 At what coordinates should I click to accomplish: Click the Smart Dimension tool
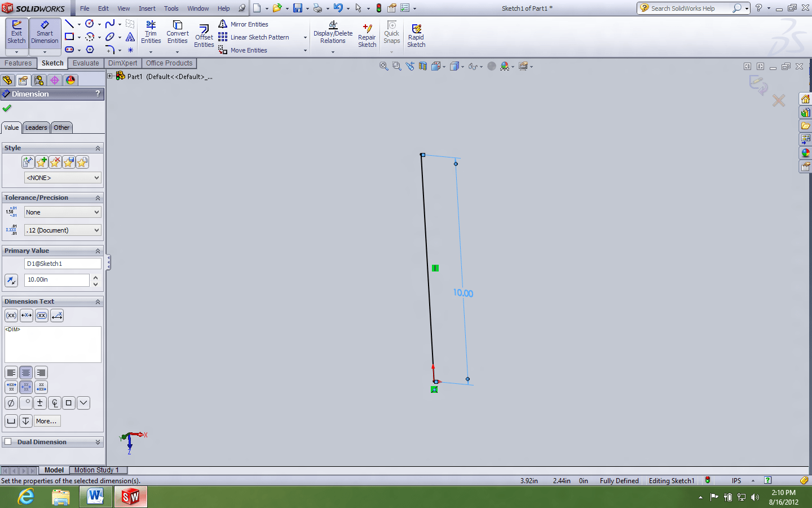point(45,33)
